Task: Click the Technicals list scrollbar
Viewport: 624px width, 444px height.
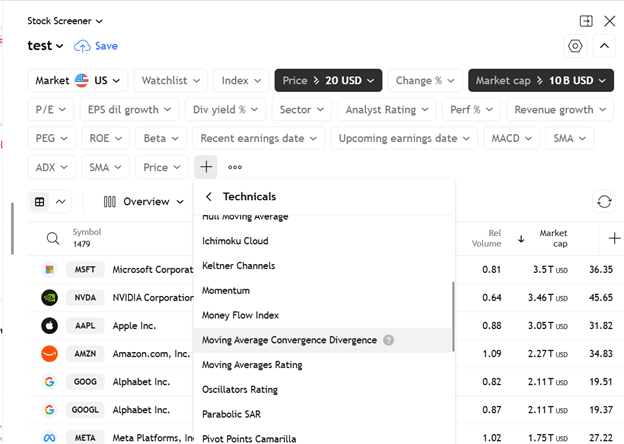Action: tap(453, 315)
